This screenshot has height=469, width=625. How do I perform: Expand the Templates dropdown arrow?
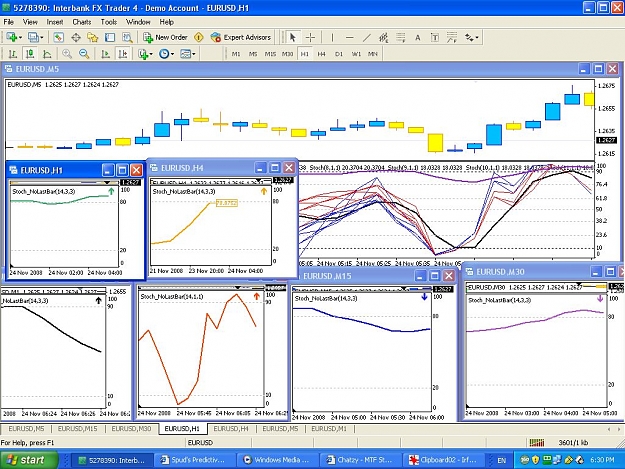coord(194,54)
